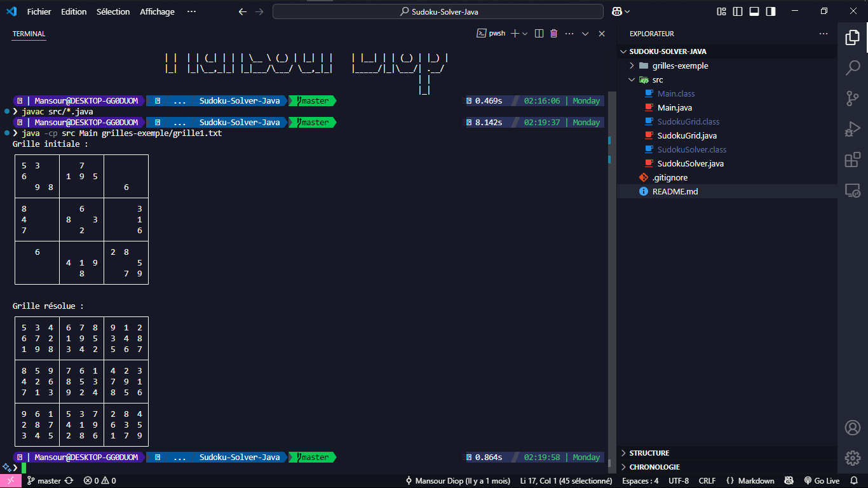Toggle the secondary side bar layout
Screen dimensions: 868x488
(771, 11)
